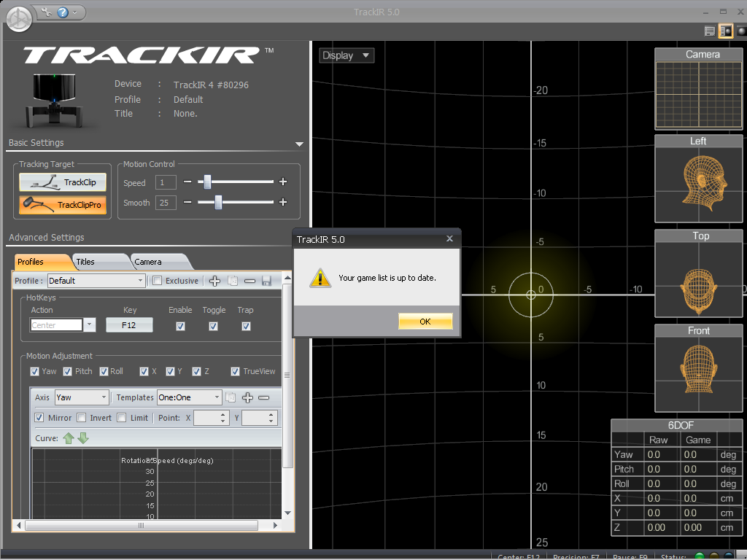Copy the current profile using the duplicate icon
This screenshot has width=747, height=560.
point(233,281)
